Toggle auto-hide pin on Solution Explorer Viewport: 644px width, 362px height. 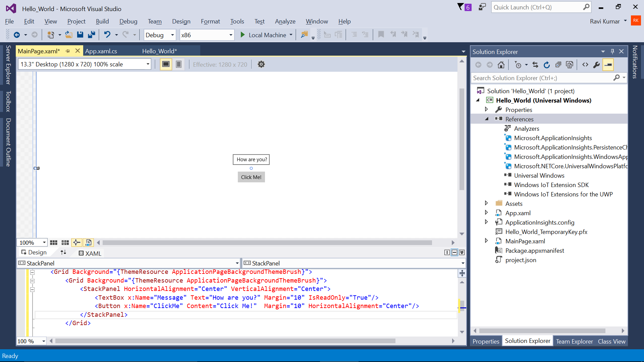pos(612,51)
